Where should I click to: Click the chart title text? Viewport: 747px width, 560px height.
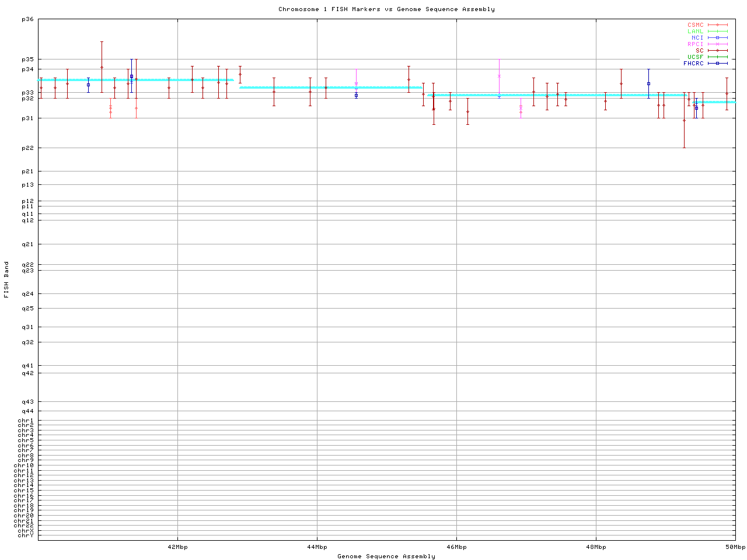coord(386,9)
